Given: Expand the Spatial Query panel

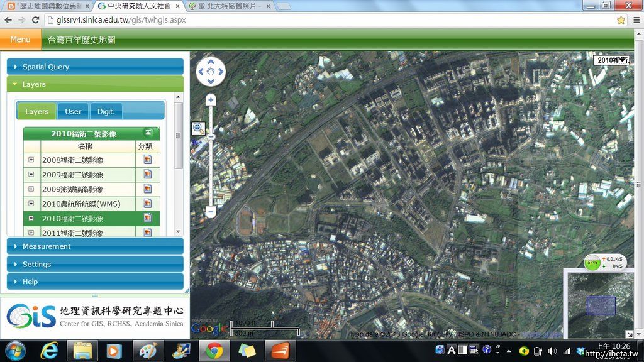Looking at the screenshot, I should 95,67.
